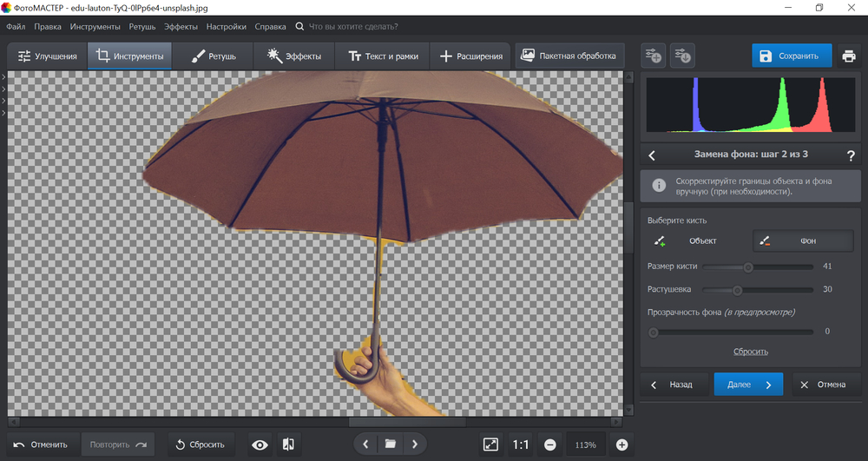Click the add preset icon above histogram
Image resolution: width=868 pixels, height=461 pixels.
coord(653,56)
